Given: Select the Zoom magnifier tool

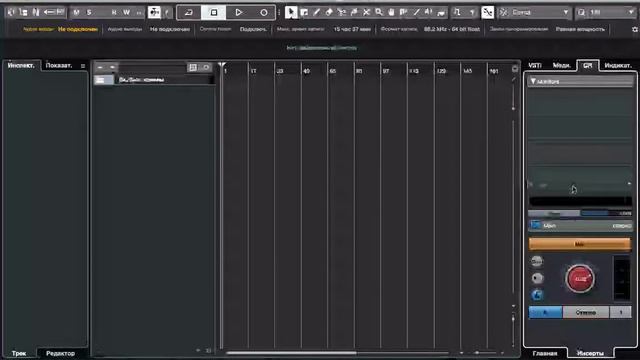Looking at the screenshot, I should click(x=379, y=13).
